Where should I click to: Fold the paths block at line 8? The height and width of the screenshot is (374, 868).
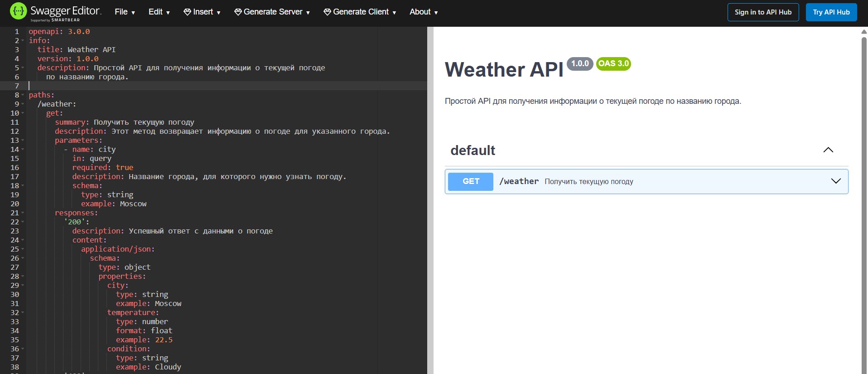coord(23,95)
